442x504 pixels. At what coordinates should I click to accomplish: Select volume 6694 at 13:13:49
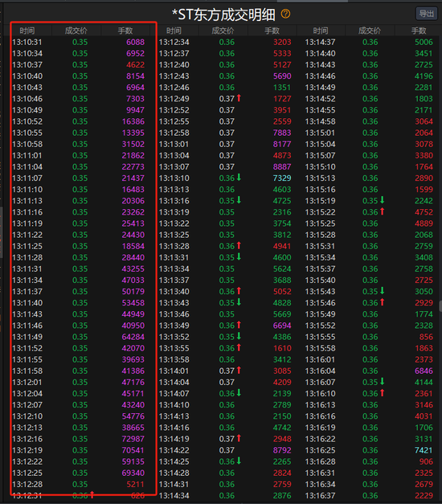pyautogui.click(x=282, y=326)
